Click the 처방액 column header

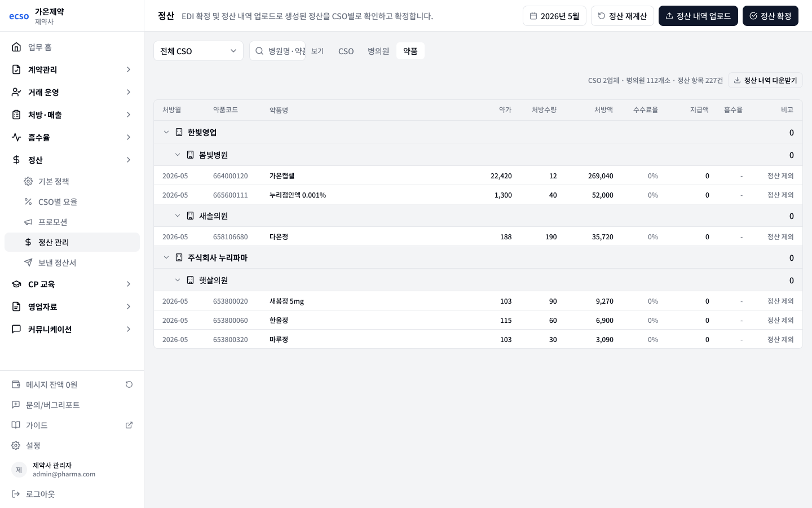603,110
